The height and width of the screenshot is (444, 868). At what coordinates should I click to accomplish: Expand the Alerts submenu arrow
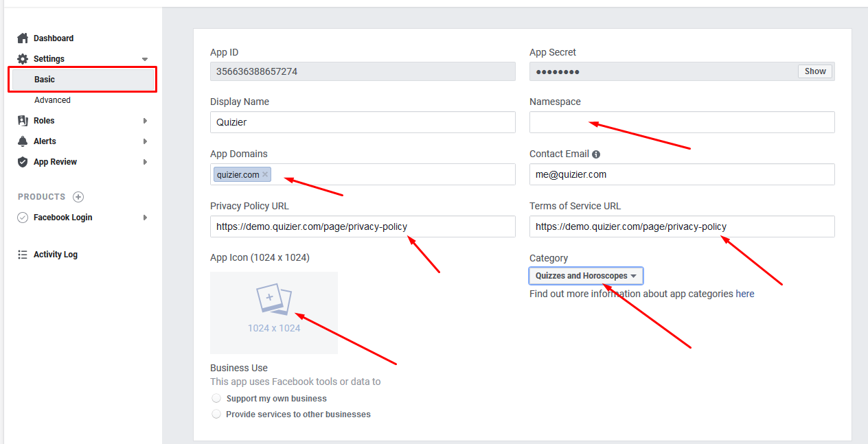point(145,141)
